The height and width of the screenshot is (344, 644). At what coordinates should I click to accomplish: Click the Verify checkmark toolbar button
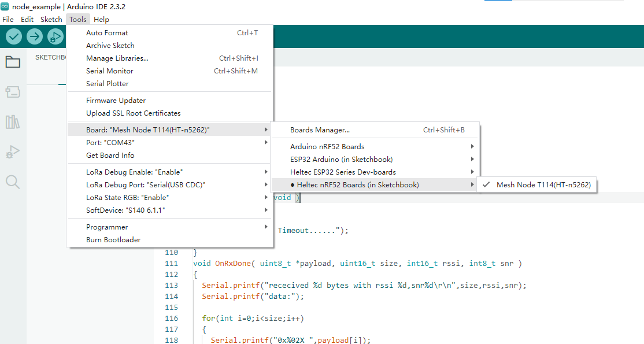14,37
